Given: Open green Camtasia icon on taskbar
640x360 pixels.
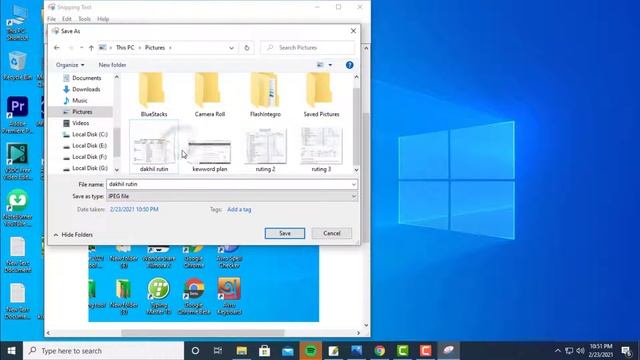Looking at the screenshot, I should [402, 351].
